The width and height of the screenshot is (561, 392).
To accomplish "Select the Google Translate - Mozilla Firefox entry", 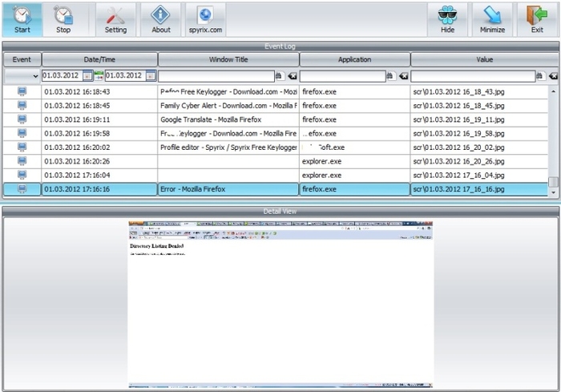I will [228, 119].
